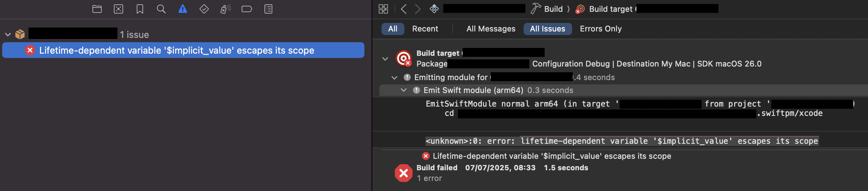Select Lifetime-dependent variable error in issue list
Viewport: 868px width, 191px height.
point(183,50)
